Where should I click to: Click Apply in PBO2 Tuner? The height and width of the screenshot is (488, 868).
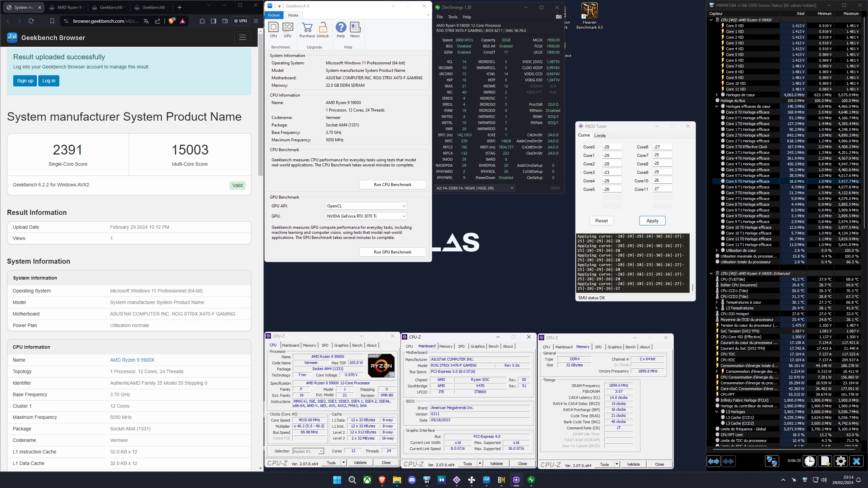(652, 221)
